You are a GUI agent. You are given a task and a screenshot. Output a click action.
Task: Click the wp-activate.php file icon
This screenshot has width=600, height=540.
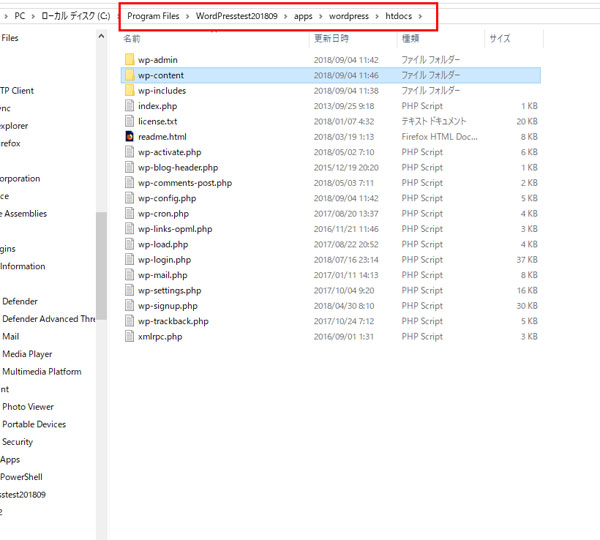click(x=129, y=152)
